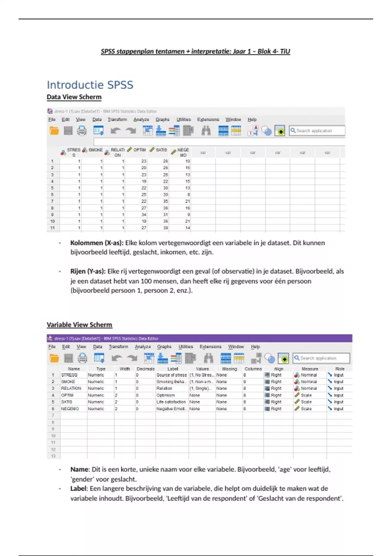The height and width of the screenshot is (556, 392).
Task: Select row 7 header in Data View grid
Action: [x=52, y=201]
